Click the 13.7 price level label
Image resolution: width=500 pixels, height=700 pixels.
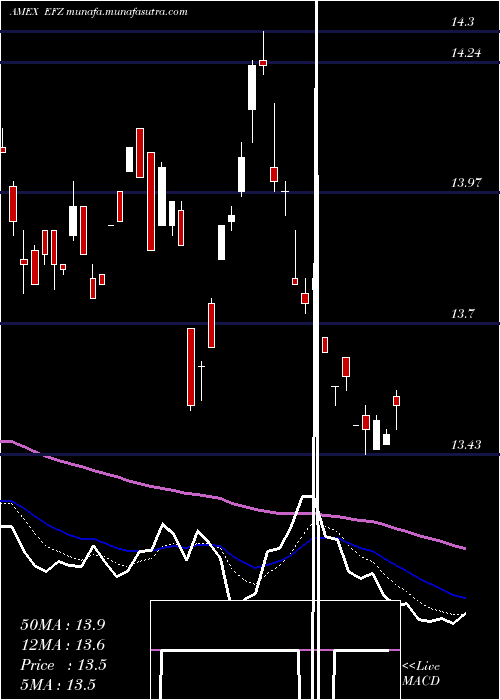(462, 314)
